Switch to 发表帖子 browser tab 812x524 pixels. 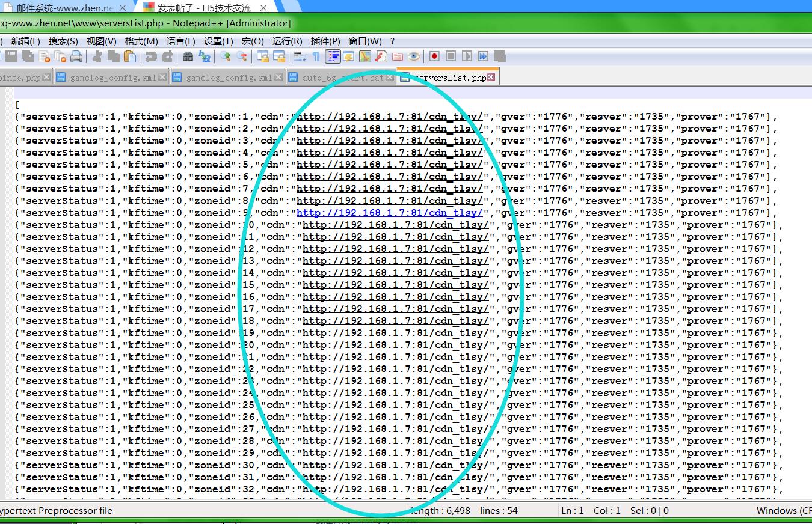(x=197, y=8)
